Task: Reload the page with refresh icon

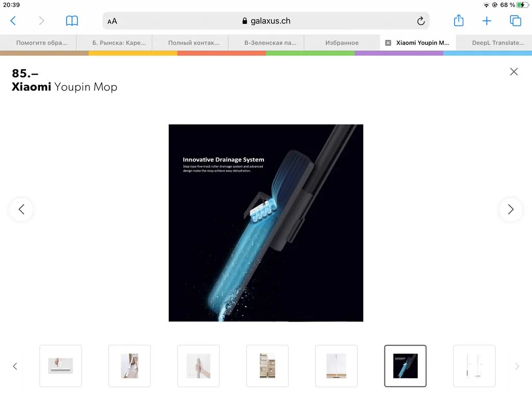Action: (421, 21)
